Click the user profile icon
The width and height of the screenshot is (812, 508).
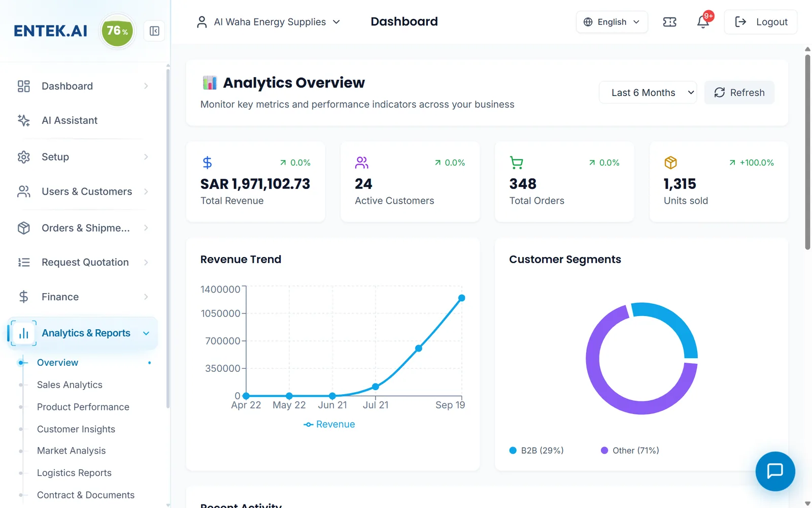pyautogui.click(x=201, y=22)
